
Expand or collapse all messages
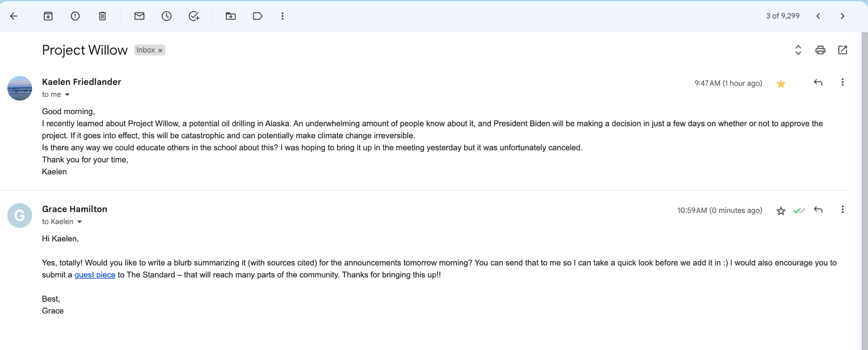(798, 50)
